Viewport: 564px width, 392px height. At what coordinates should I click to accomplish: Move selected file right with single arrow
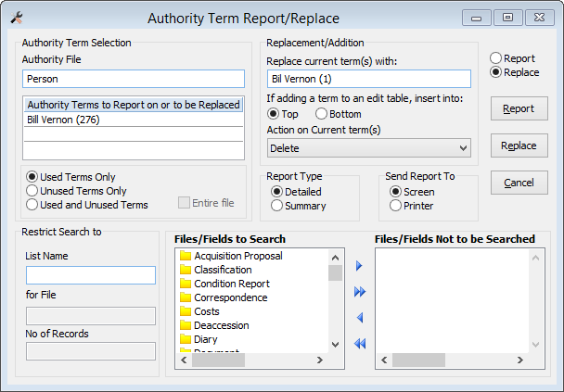click(x=359, y=266)
